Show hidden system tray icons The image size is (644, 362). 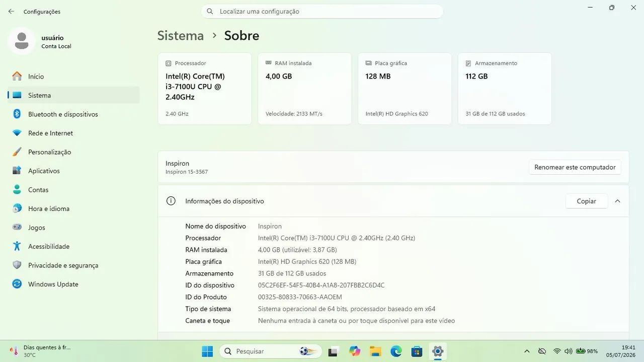coord(527,351)
